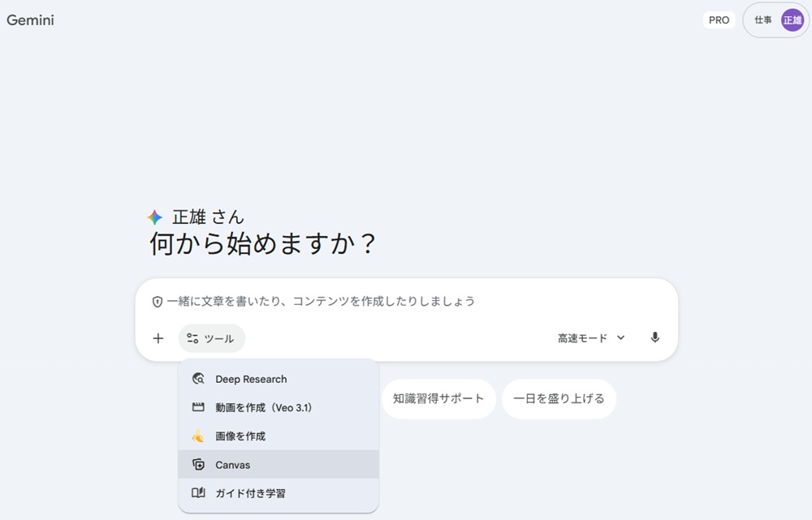Click the 知識習得サポート suggestion chip
Image resolution: width=812 pixels, height=520 pixels.
438,398
